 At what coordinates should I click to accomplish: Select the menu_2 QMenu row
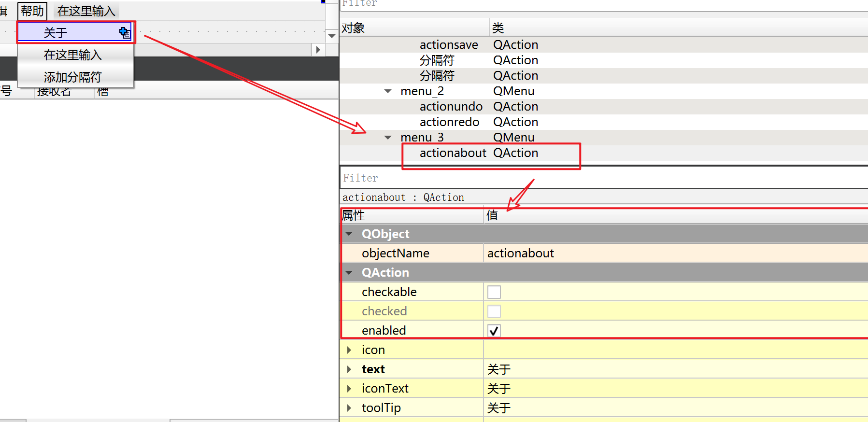pos(604,91)
